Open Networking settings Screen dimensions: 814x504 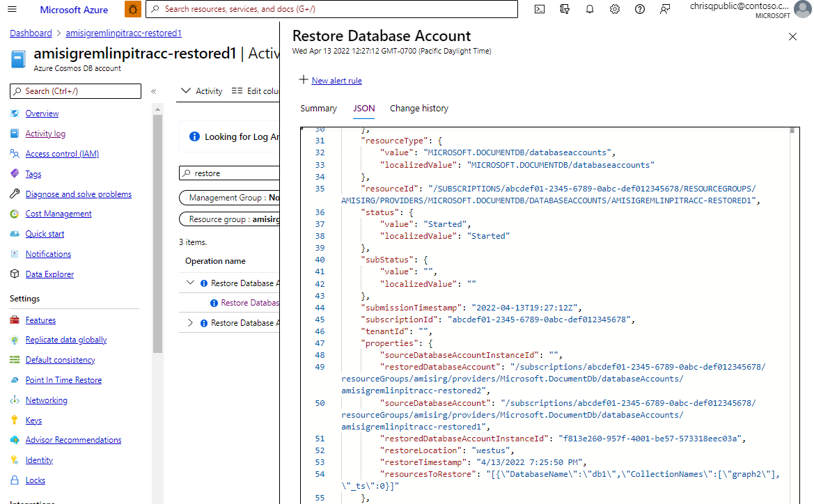point(46,400)
